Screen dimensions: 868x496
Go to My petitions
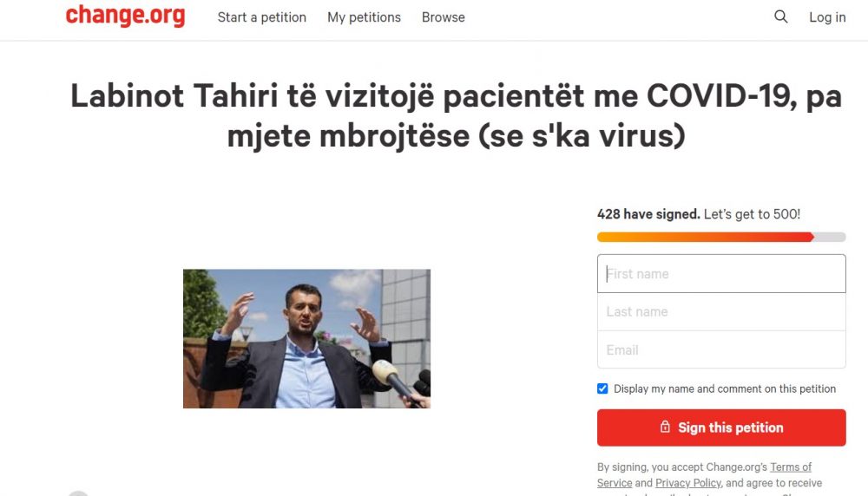pos(364,17)
